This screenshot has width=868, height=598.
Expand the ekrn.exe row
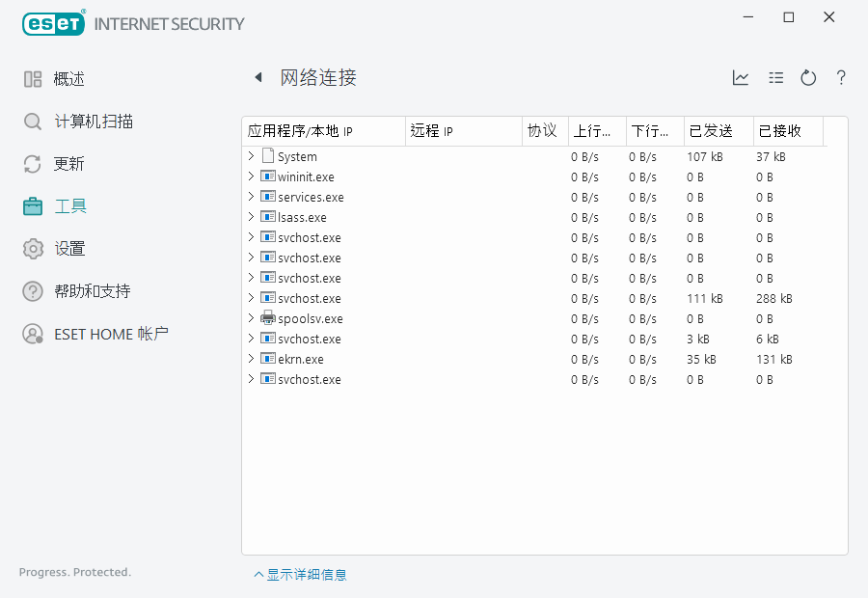click(251, 358)
